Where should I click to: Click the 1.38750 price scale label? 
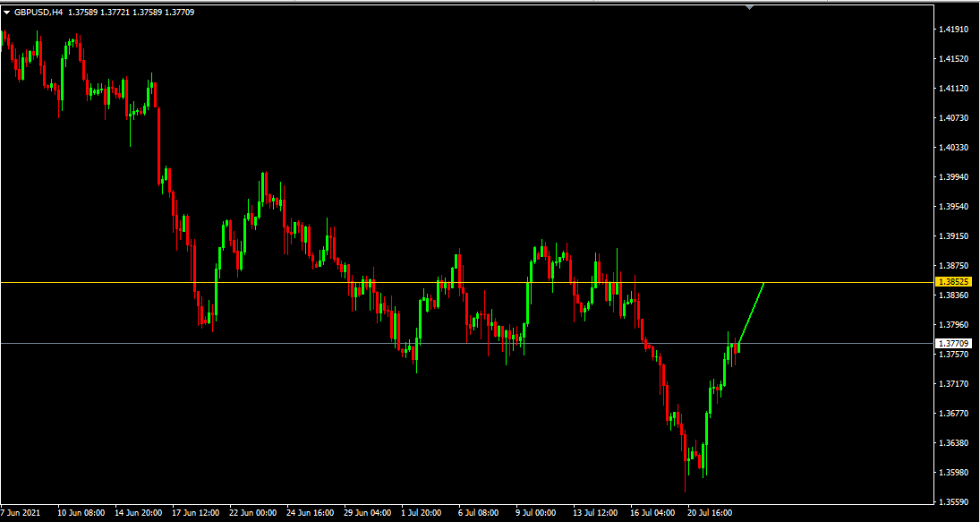[954, 266]
